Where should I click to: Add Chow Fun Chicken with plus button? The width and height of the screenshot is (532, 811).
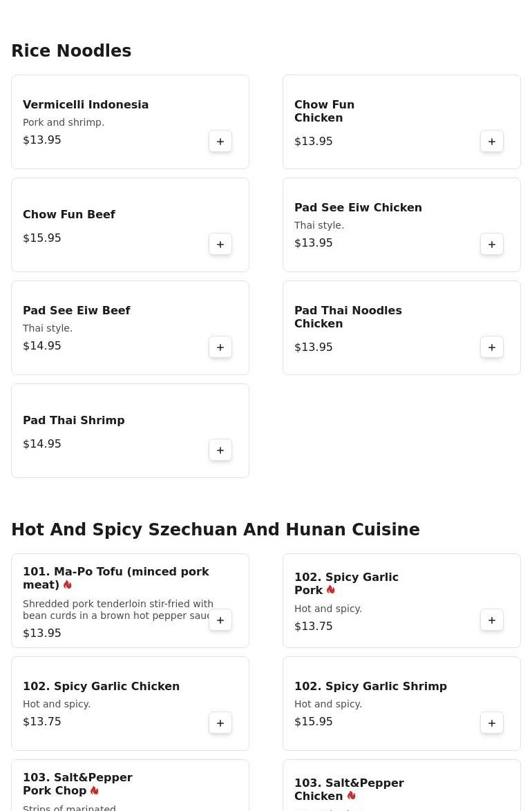492,142
